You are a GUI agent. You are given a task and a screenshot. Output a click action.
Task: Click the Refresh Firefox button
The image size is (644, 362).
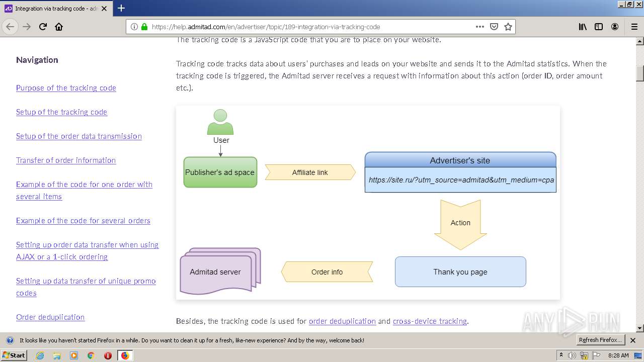coord(600,340)
